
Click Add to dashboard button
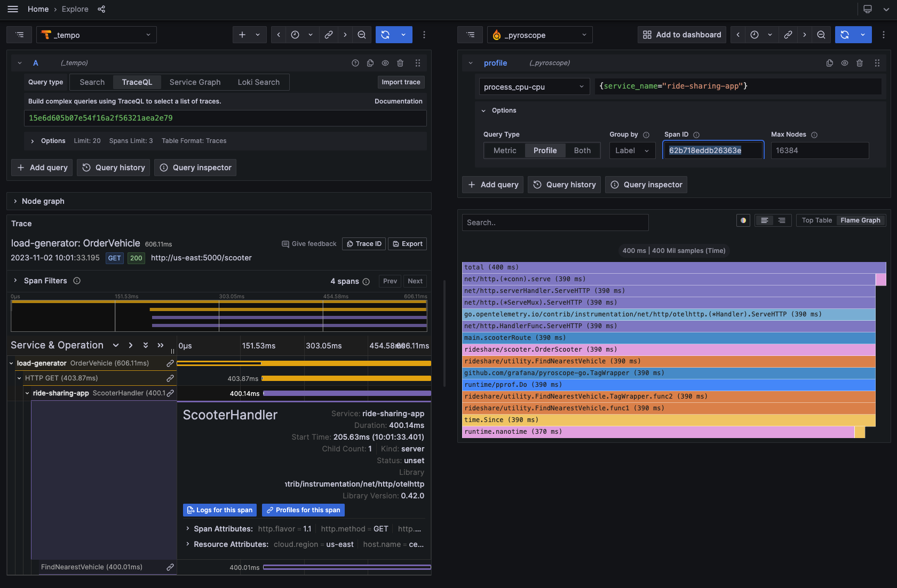[x=682, y=35]
